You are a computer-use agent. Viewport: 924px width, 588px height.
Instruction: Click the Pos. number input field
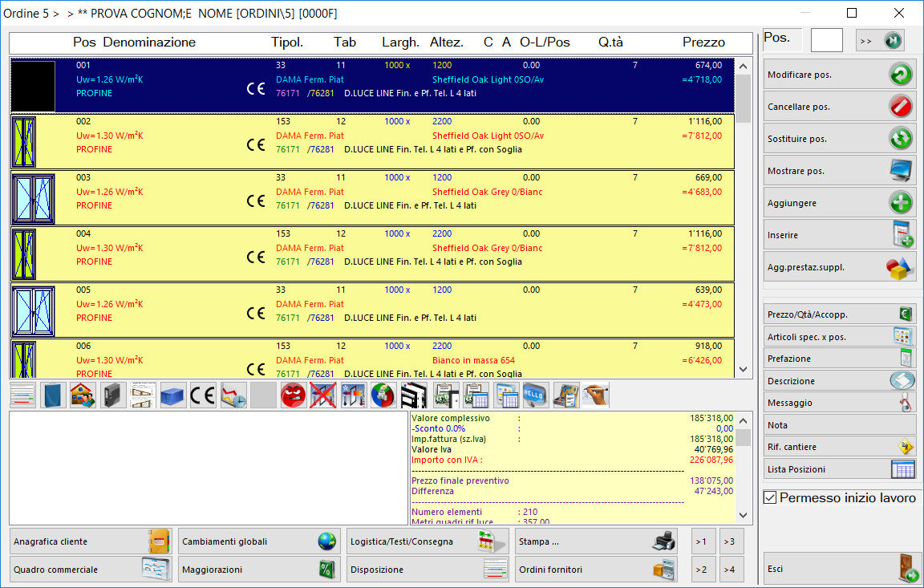(x=826, y=40)
